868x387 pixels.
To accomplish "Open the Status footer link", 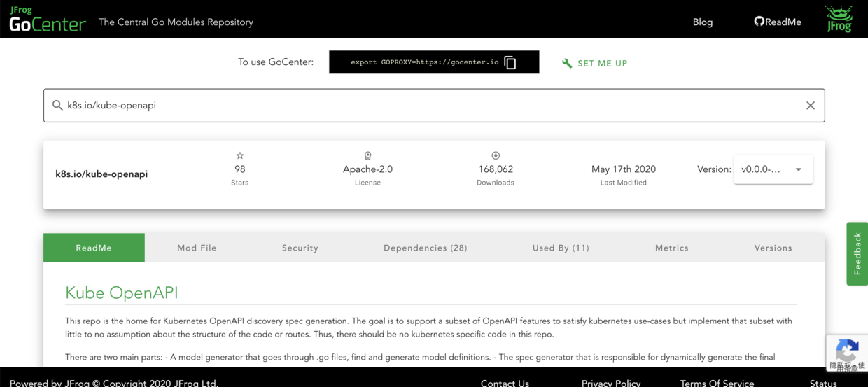I will click(823, 383).
